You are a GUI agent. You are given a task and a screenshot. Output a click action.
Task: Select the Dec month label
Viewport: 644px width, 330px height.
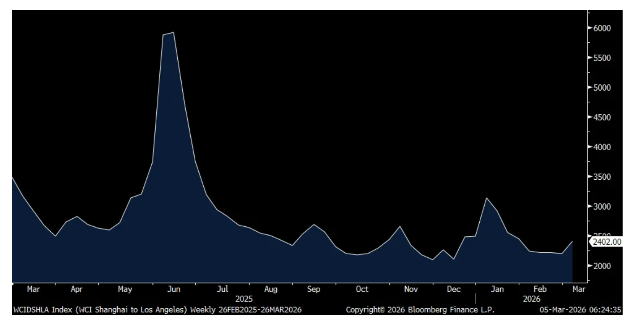point(454,289)
